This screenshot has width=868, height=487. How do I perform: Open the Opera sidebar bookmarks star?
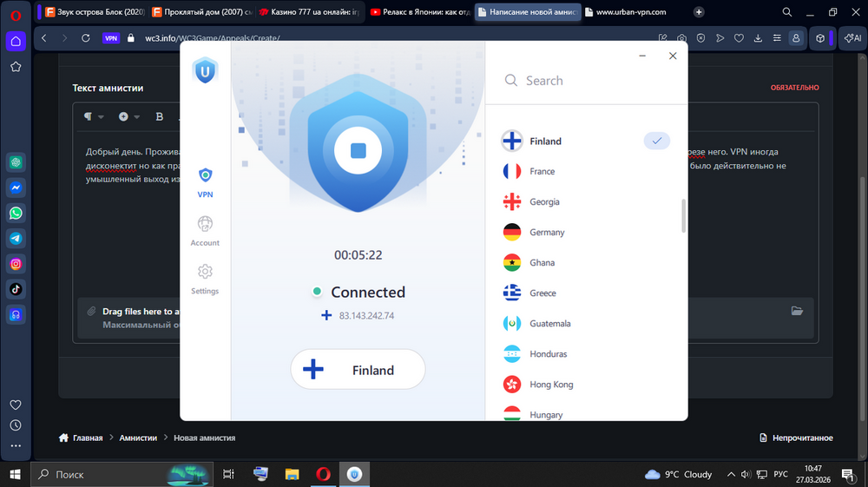pyautogui.click(x=16, y=67)
